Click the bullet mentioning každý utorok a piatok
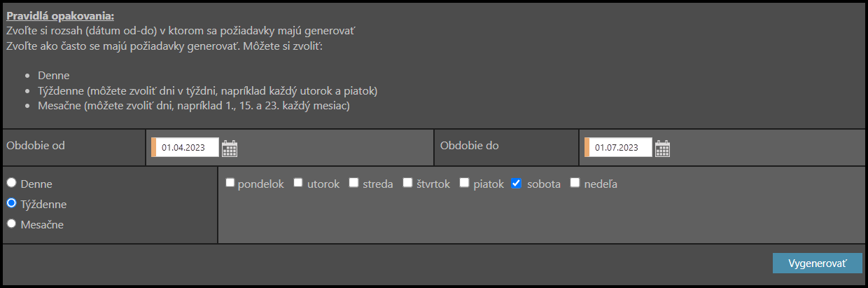 (208, 91)
